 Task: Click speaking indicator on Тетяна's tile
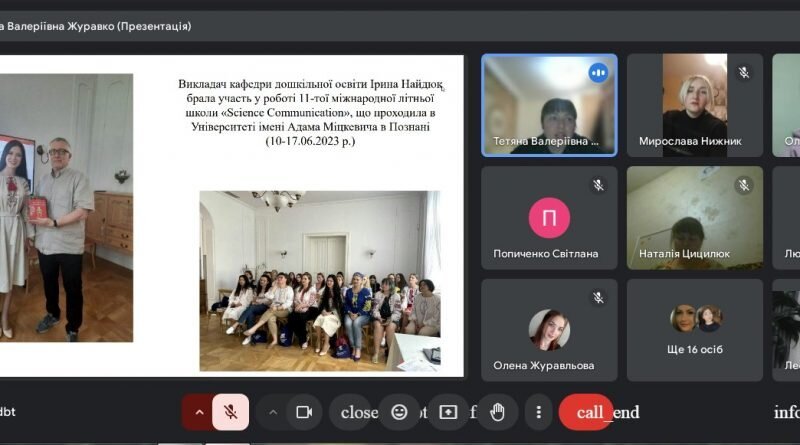point(598,72)
